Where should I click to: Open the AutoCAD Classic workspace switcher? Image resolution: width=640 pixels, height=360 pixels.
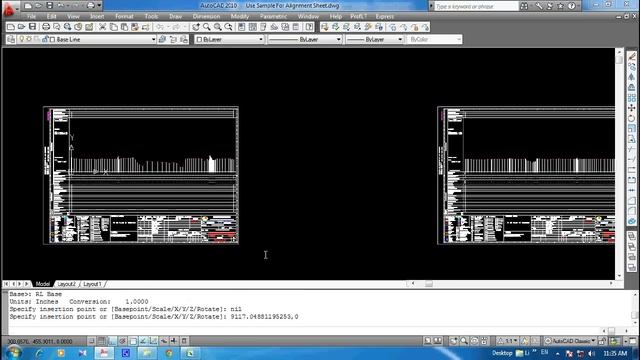(570, 341)
